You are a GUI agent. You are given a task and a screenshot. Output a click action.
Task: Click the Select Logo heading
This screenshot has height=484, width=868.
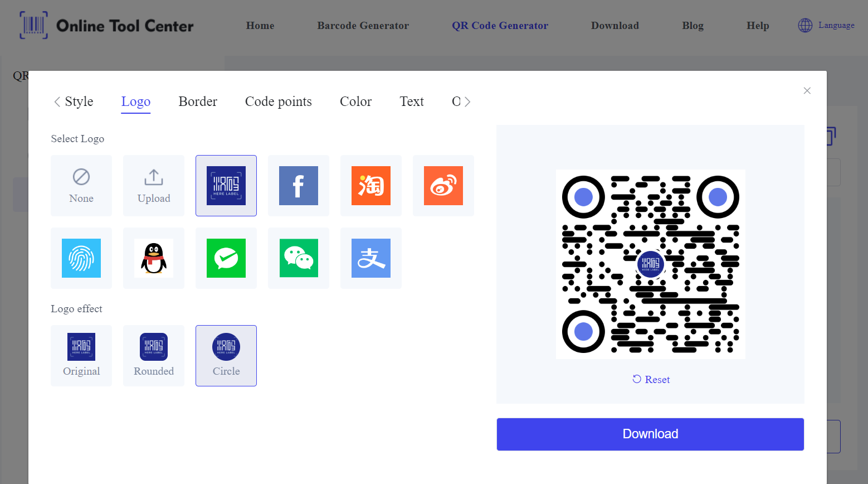click(77, 139)
